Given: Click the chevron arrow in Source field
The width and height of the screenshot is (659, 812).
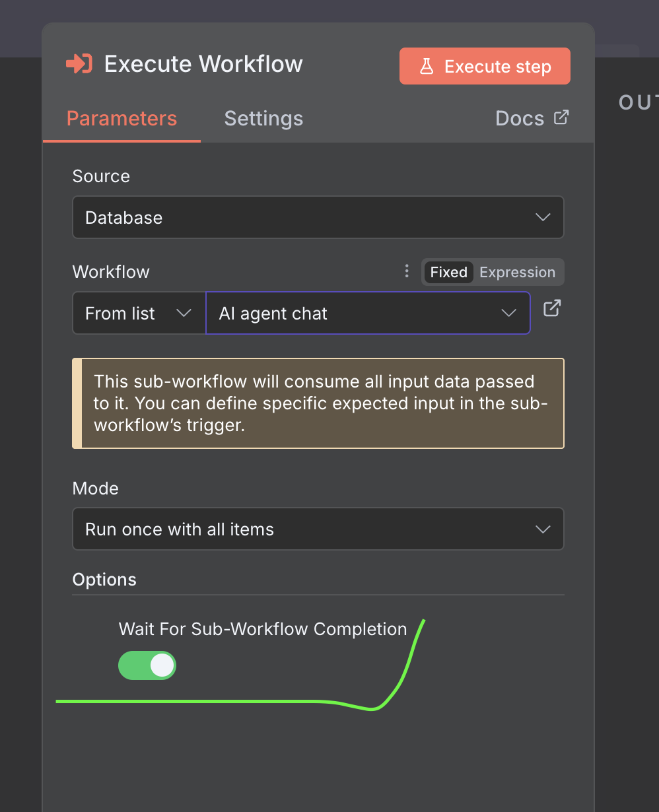Looking at the screenshot, I should point(543,217).
